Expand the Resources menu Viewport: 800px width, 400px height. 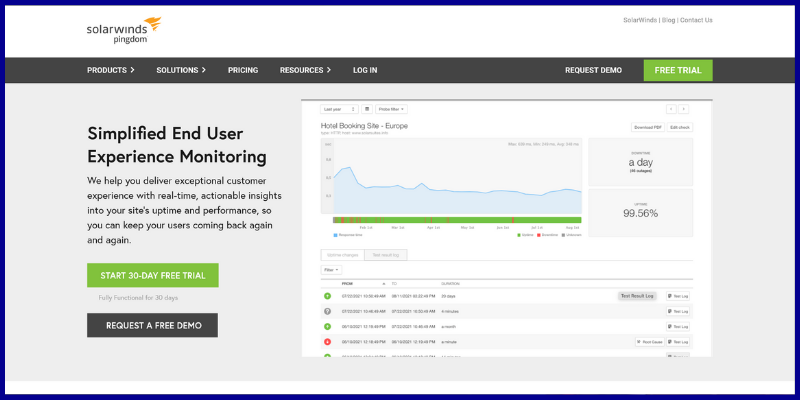tap(305, 70)
